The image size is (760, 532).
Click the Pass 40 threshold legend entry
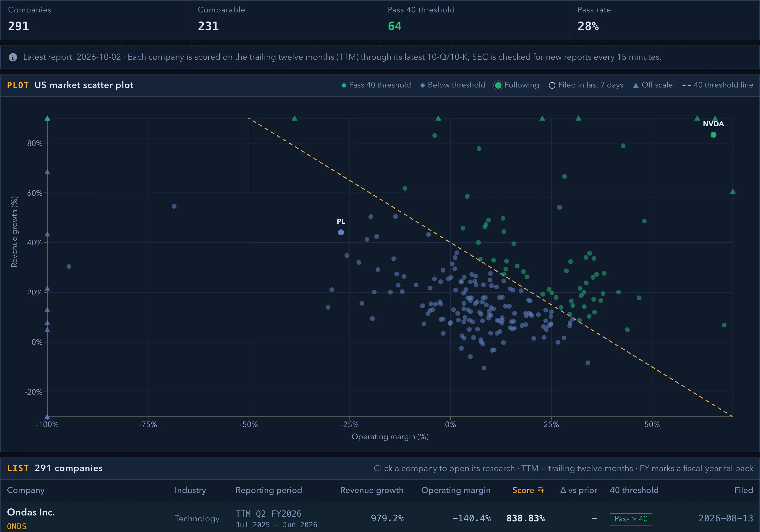pos(376,85)
